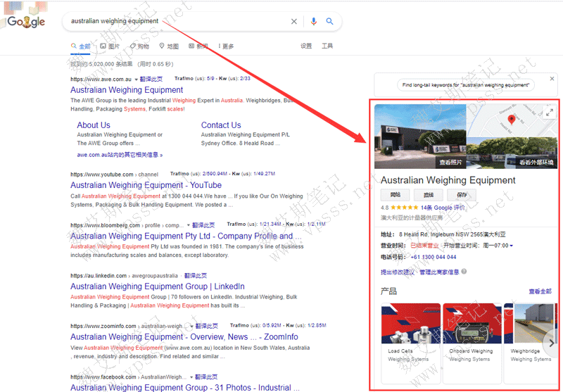This screenshot has width=563, height=392.
Task: Switch to the 新闻 news tab
Action: pos(198,46)
